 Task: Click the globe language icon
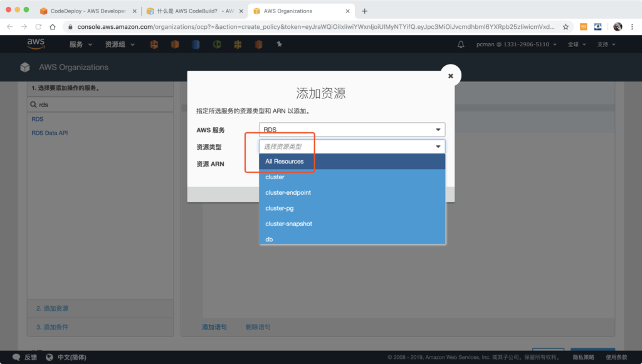pyautogui.click(x=50, y=358)
